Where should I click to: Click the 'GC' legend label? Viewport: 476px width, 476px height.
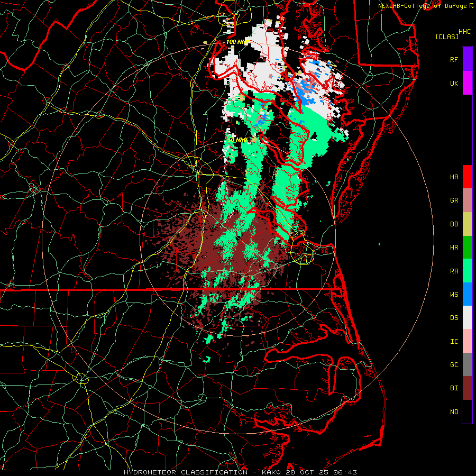454,365
